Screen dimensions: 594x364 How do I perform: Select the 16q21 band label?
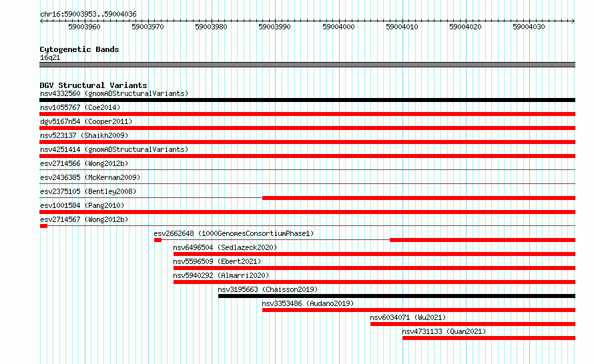pos(50,57)
